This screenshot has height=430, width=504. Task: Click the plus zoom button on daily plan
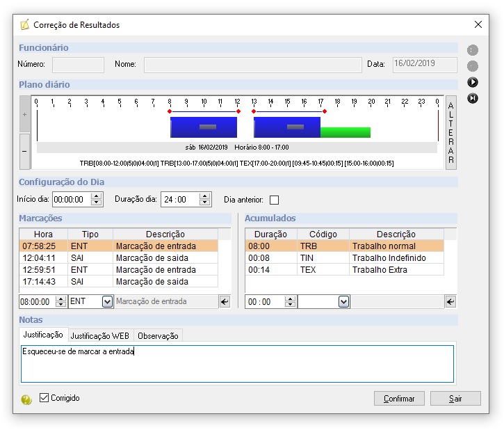pyautogui.click(x=25, y=113)
